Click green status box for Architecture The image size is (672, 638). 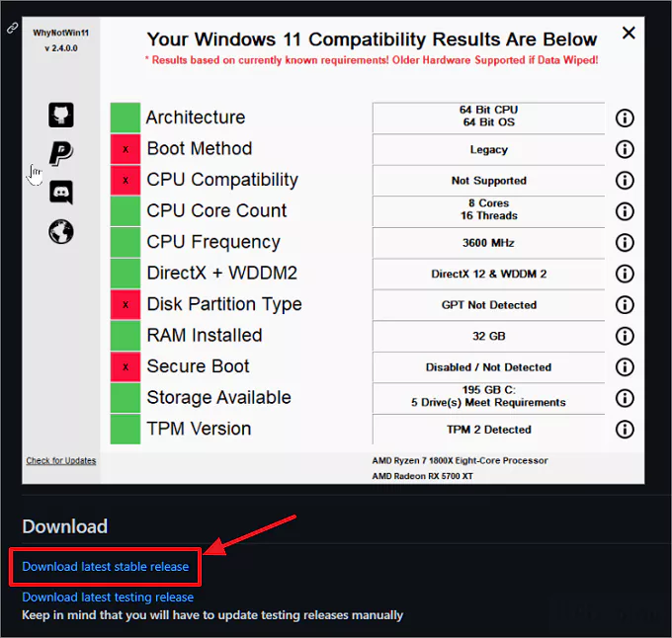tap(126, 118)
